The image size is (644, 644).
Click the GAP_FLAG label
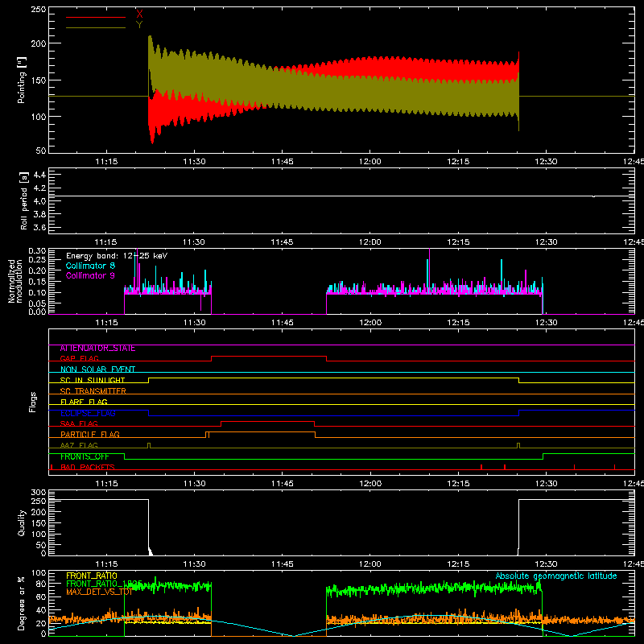point(79,358)
